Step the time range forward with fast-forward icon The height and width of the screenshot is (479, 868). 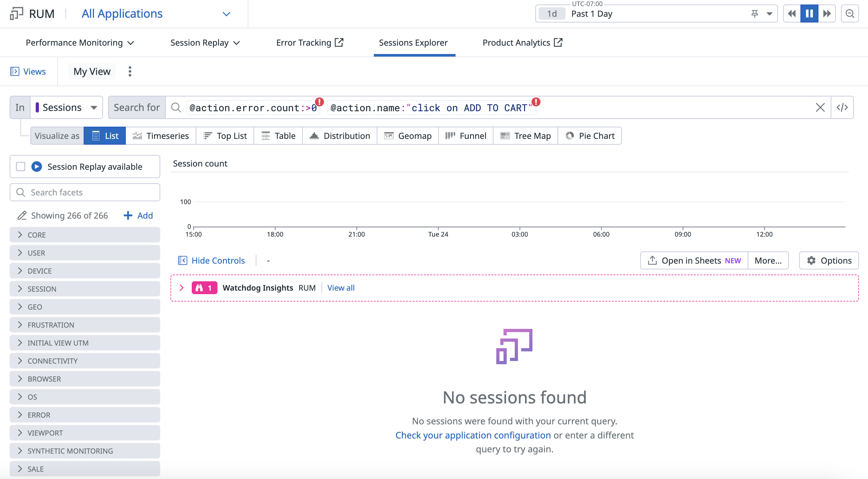[827, 14]
